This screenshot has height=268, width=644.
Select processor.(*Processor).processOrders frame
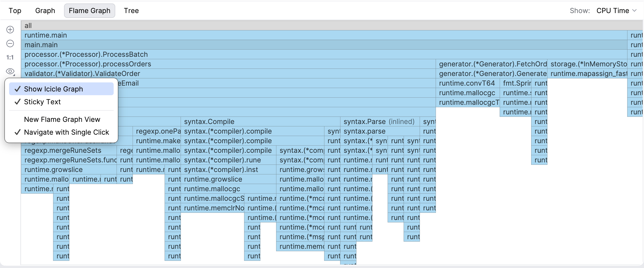pos(228,64)
